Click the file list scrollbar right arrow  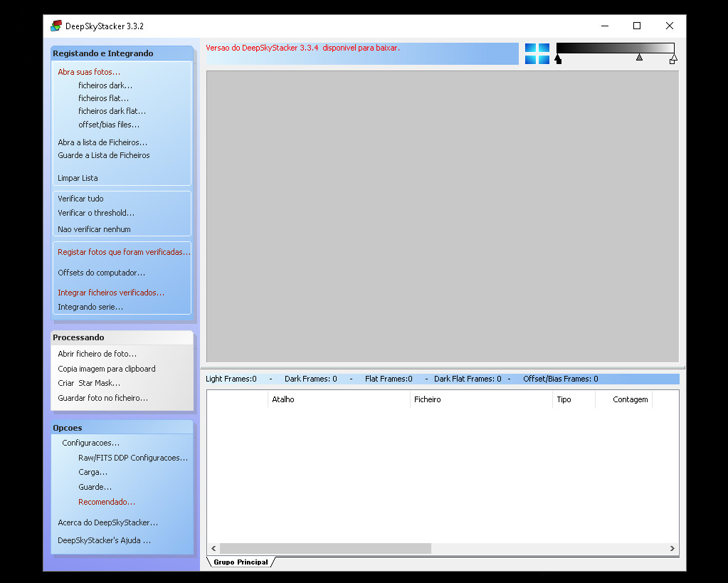click(x=672, y=549)
